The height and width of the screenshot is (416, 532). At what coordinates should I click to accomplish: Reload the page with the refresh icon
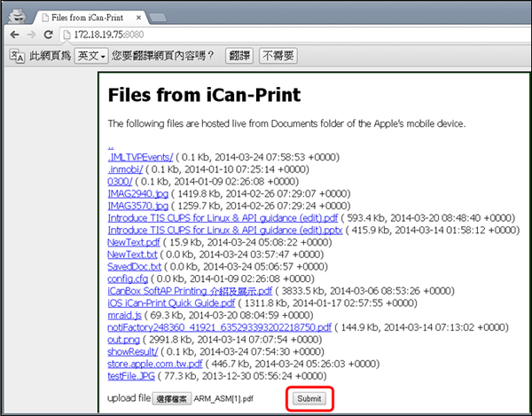coord(48,35)
